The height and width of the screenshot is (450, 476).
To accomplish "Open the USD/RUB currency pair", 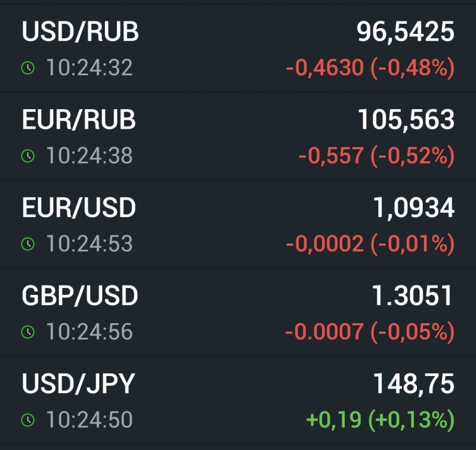I will 80,32.
